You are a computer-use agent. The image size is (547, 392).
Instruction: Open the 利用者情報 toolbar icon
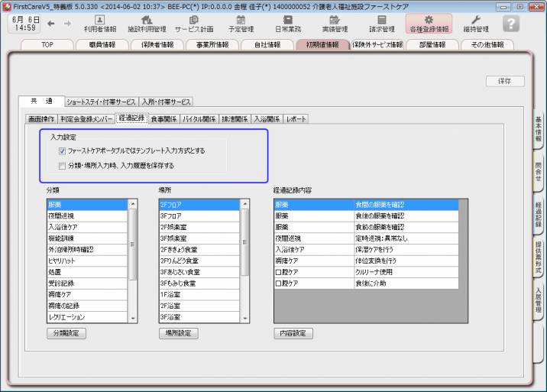tap(99, 24)
